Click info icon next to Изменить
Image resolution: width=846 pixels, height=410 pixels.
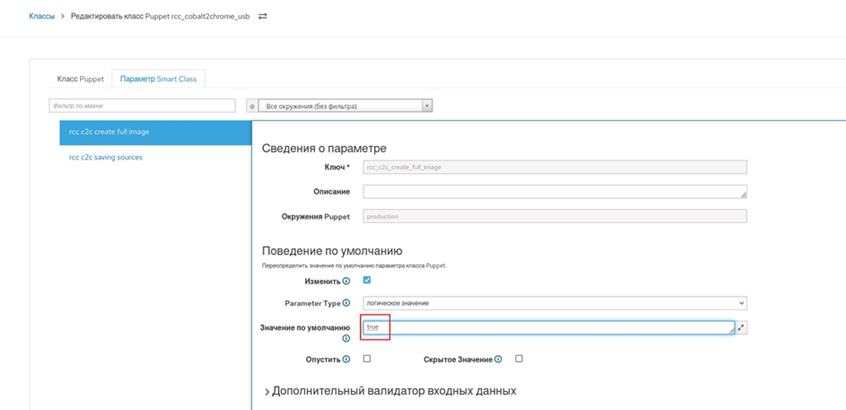[346, 281]
